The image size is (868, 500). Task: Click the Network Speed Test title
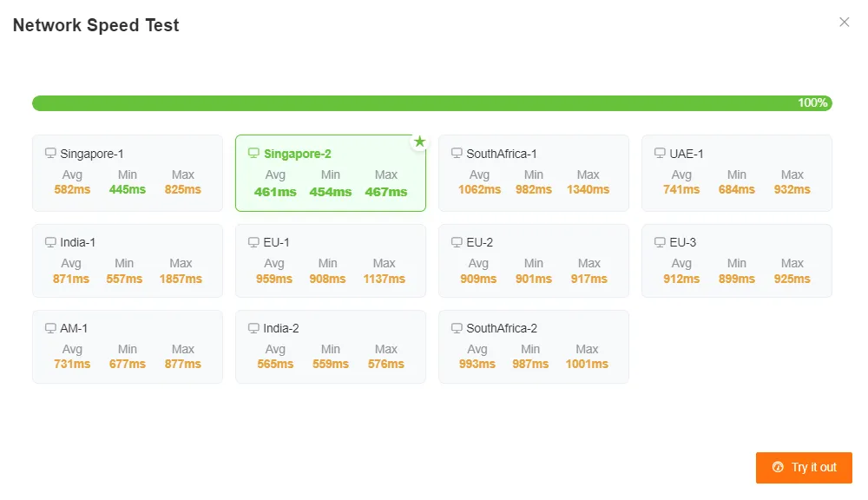click(x=95, y=25)
